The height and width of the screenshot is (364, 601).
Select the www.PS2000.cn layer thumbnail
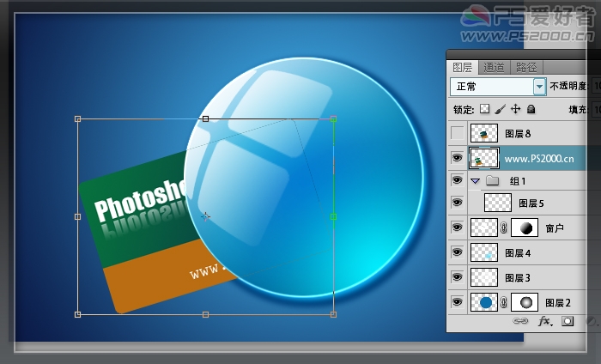(484, 158)
